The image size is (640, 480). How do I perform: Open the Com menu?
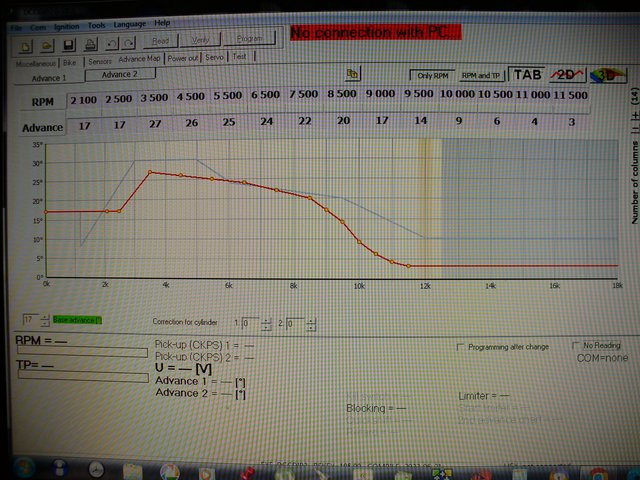[x=38, y=27]
